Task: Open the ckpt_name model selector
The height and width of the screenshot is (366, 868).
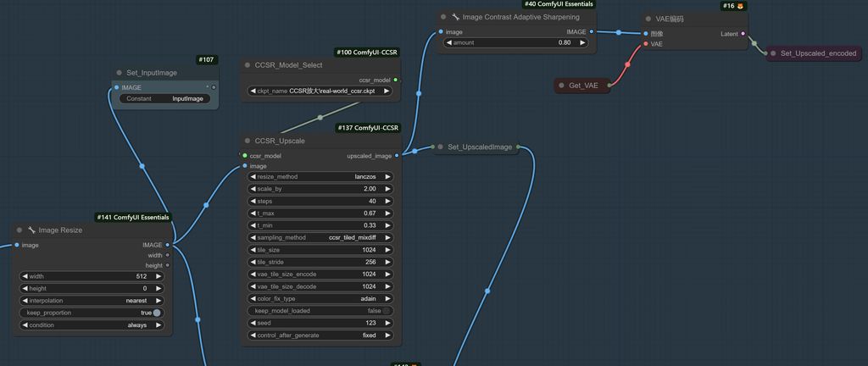Action: point(320,91)
